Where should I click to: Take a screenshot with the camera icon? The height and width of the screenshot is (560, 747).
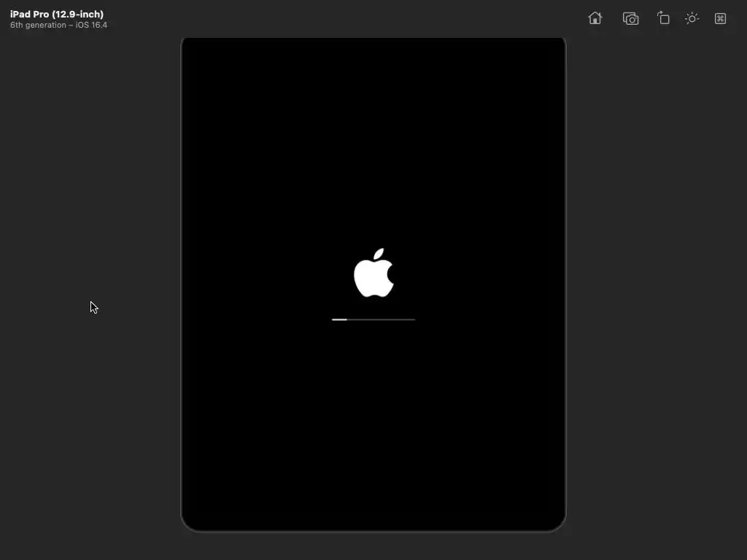click(630, 18)
